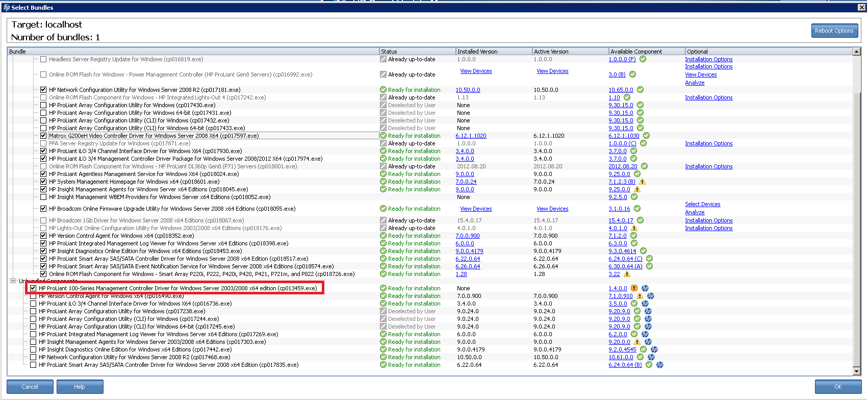
Task: Check HP Insight Diagnostics Online Edition cp017442.exe
Action: pos(33,349)
